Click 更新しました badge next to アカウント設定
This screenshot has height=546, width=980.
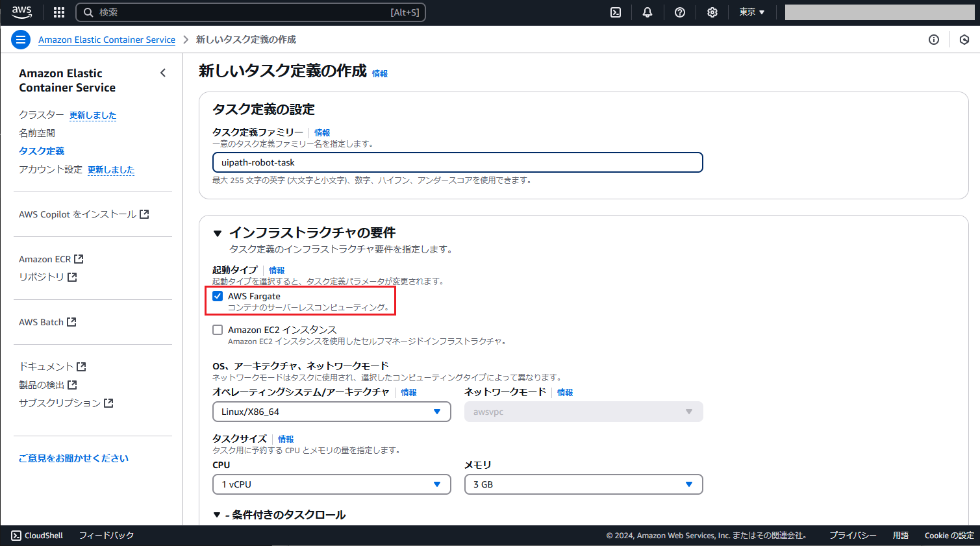point(111,169)
